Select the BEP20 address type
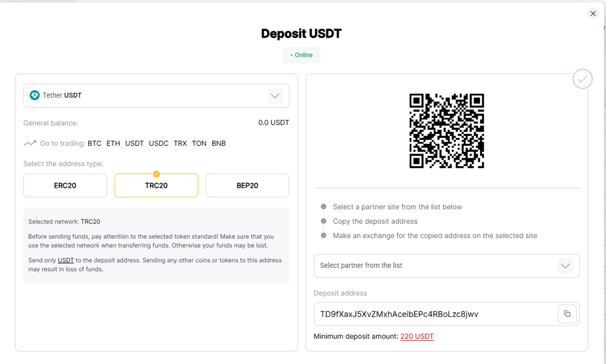The width and height of the screenshot is (606, 364). click(247, 185)
